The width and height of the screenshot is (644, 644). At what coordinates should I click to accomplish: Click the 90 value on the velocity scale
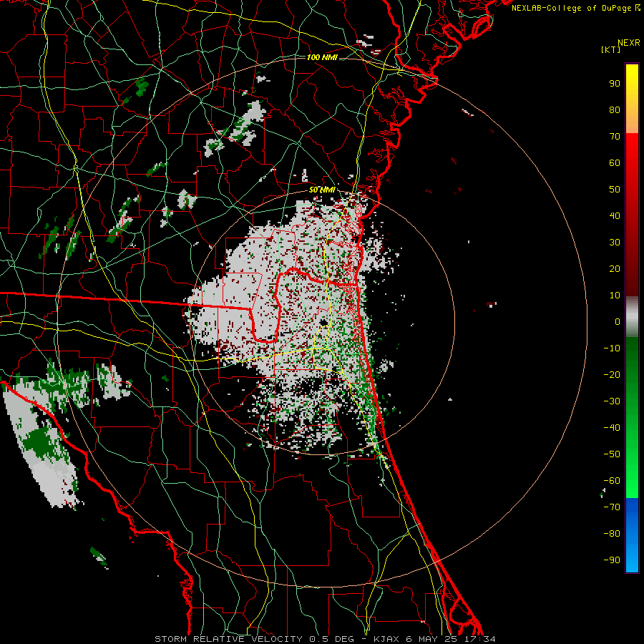coord(615,84)
